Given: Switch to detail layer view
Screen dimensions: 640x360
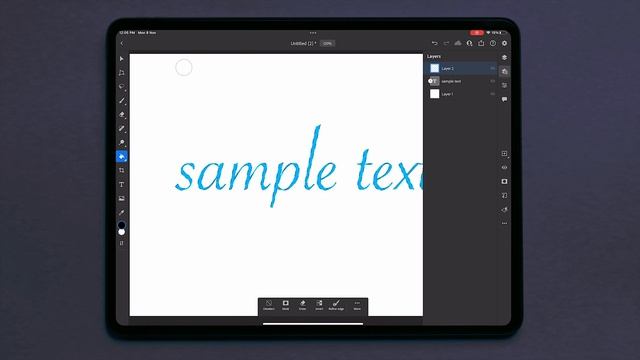Looking at the screenshot, I should coord(504,71).
